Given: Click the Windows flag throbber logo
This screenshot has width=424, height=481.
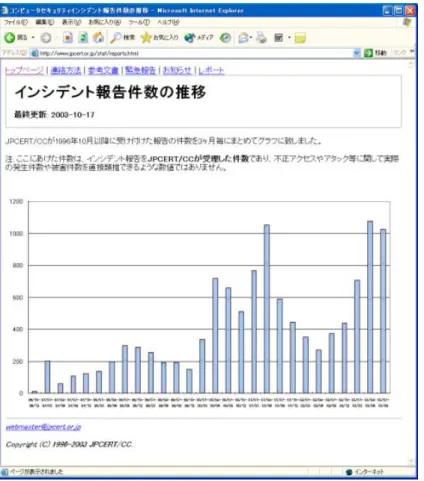Looking at the screenshot, I should pyautogui.click(x=407, y=22).
